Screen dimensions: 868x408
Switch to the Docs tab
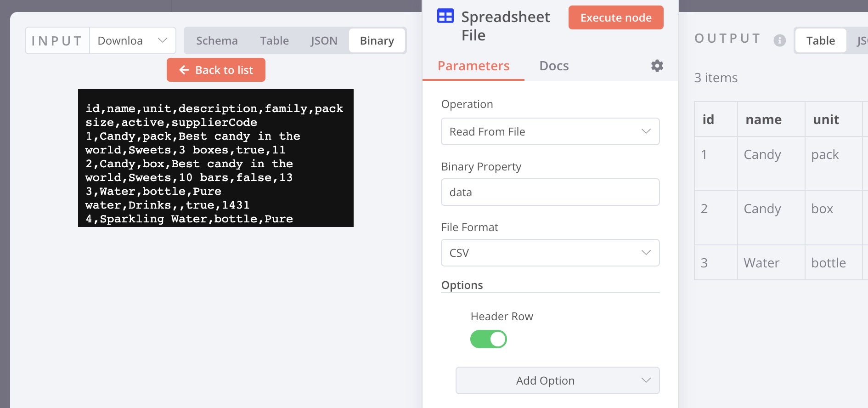[553, 66]
